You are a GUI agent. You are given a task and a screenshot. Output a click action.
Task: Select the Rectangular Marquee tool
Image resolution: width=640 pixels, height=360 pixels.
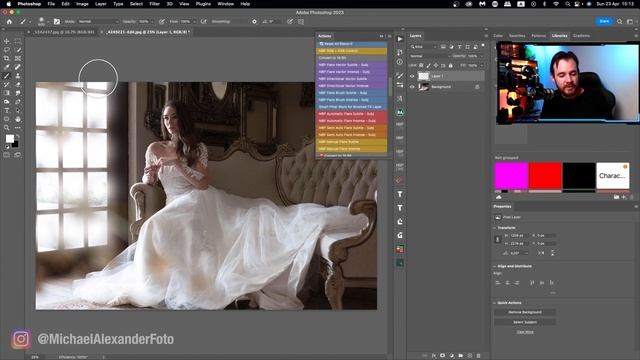coord(18,41)
